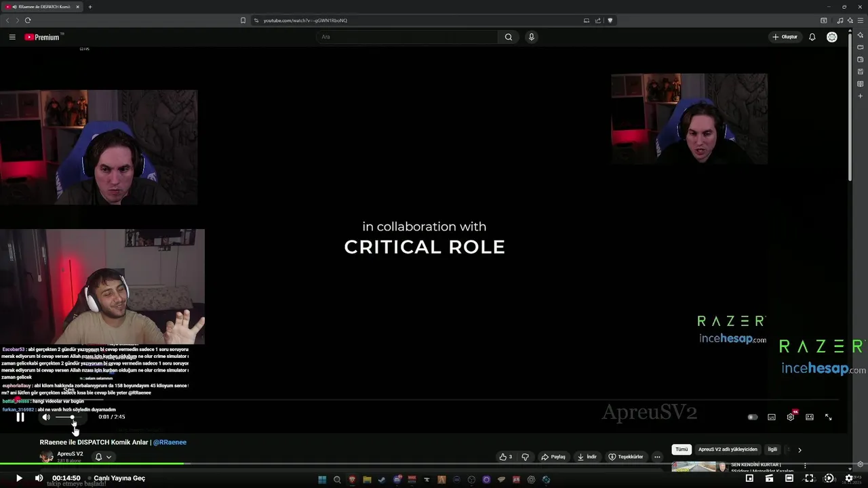Focus the Ara search field
Image resolution: width=868 pixels, height=488 pixels.
pos(407,37)
